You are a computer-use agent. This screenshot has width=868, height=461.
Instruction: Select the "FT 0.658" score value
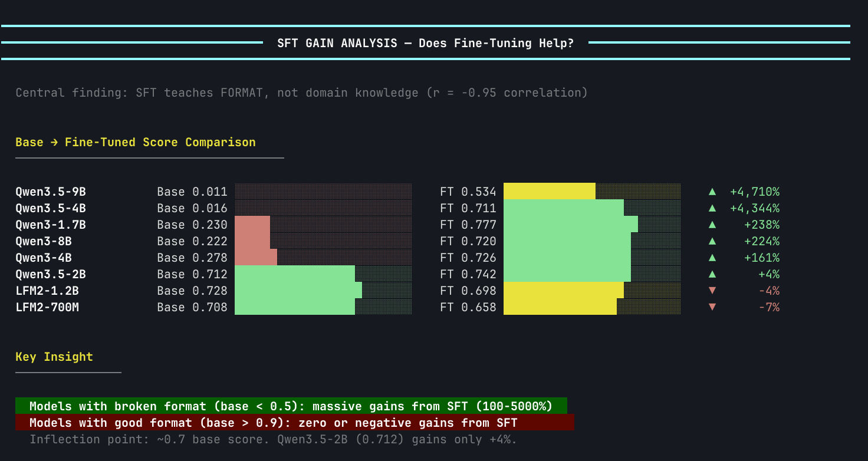(x=468, y=307)
